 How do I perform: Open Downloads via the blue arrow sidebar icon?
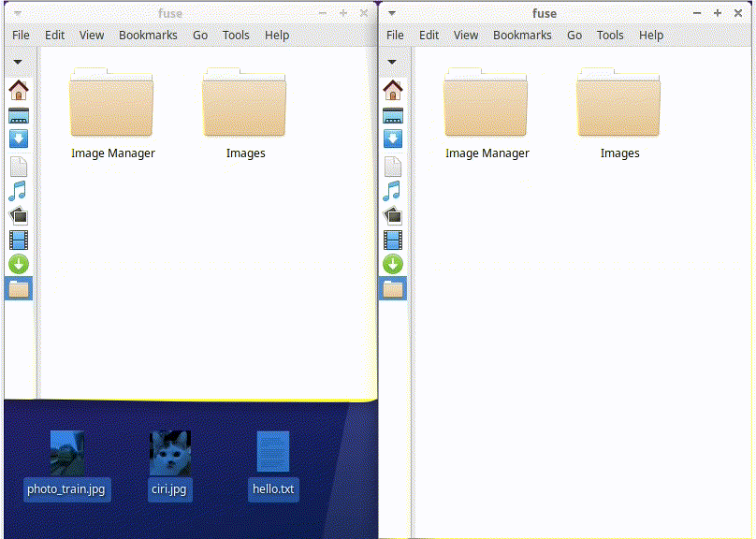19,138
